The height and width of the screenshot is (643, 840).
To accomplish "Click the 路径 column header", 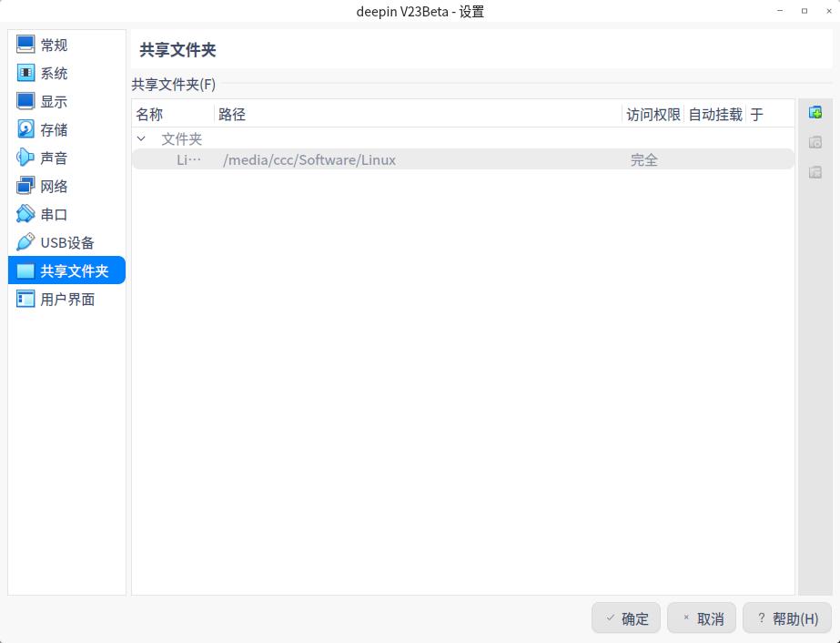I will 233,114.
